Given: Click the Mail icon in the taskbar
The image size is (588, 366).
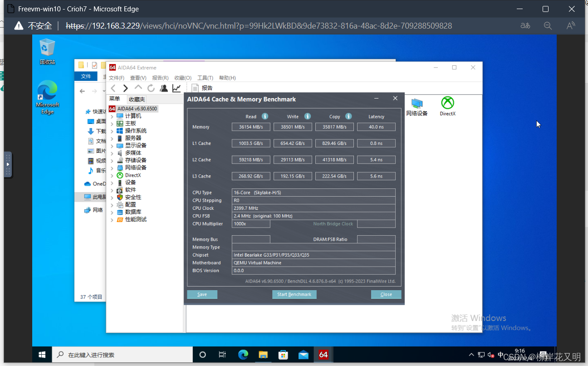Looking at the screenshot, I should click(304, 355).
